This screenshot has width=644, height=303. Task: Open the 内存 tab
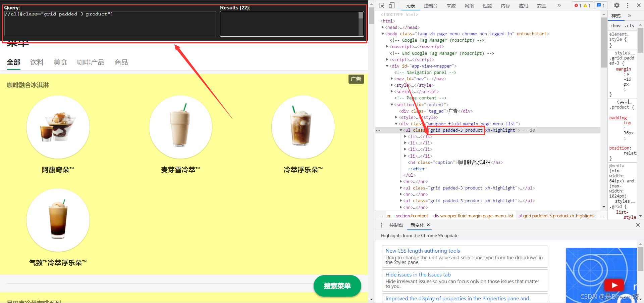(x=505, y=6)
